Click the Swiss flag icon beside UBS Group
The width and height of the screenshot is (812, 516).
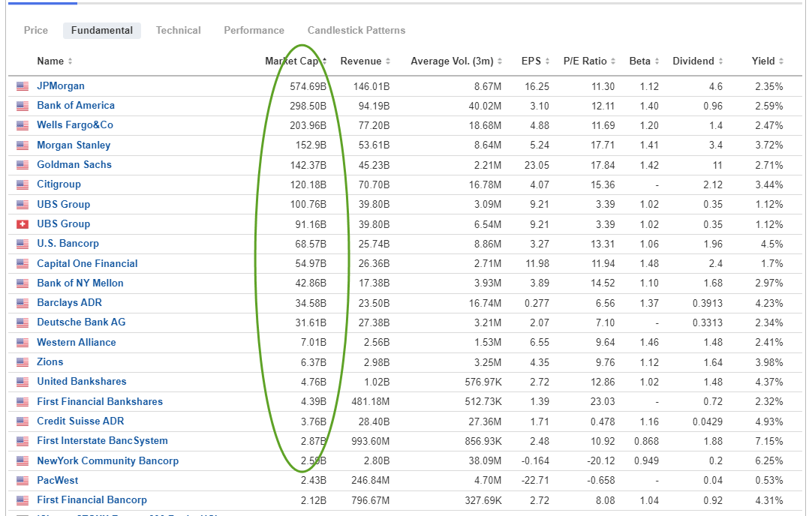tap(23, 224)
